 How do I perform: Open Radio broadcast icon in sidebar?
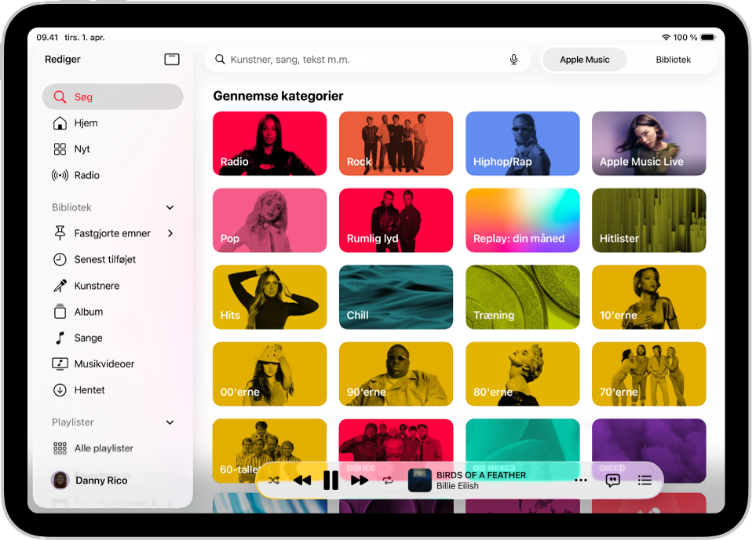point(60,175)
